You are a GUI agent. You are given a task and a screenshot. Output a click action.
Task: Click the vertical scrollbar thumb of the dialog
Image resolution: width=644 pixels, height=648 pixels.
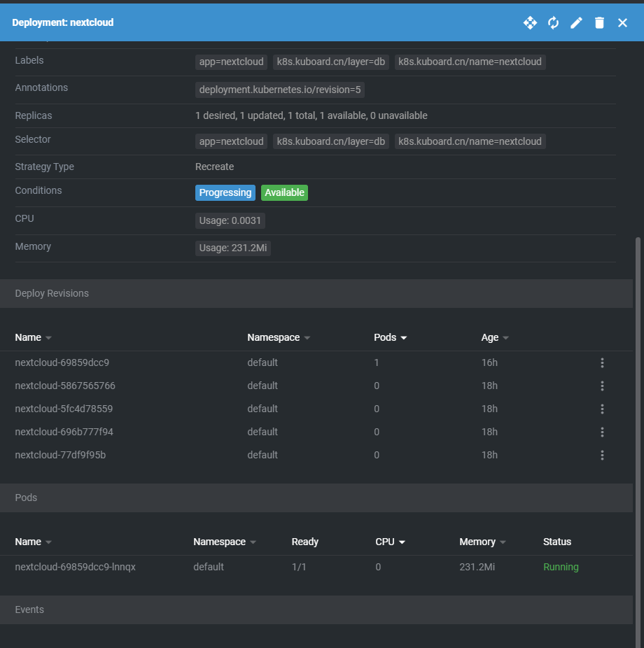[x=638, y=442]
